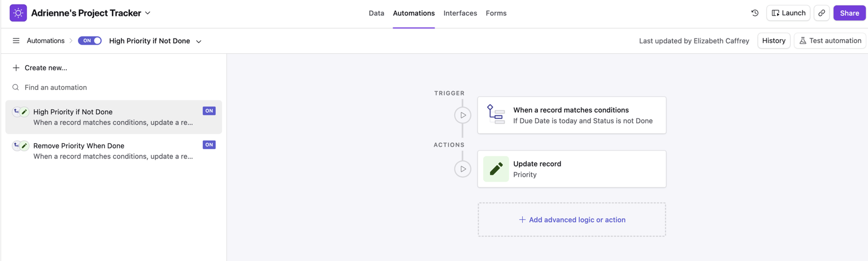Open the When a record matches conditions trigger card
This screenshot has height=261, width=868.
(572, 115)
